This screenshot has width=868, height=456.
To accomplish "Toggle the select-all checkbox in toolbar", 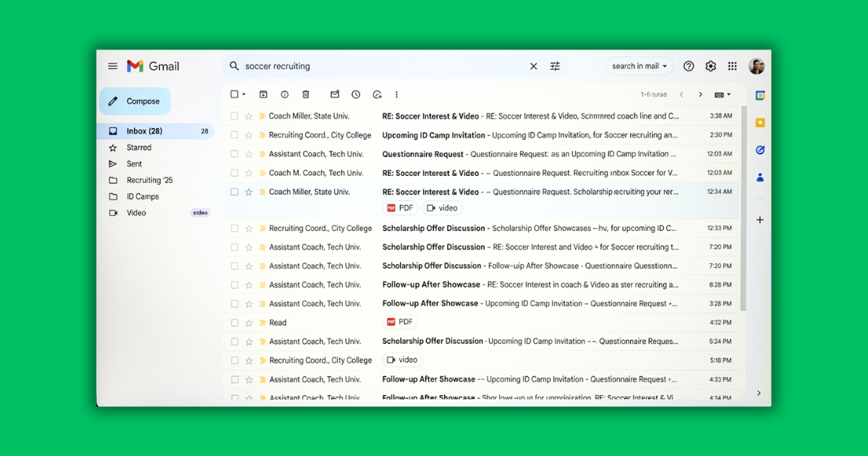I will [234, 94].
